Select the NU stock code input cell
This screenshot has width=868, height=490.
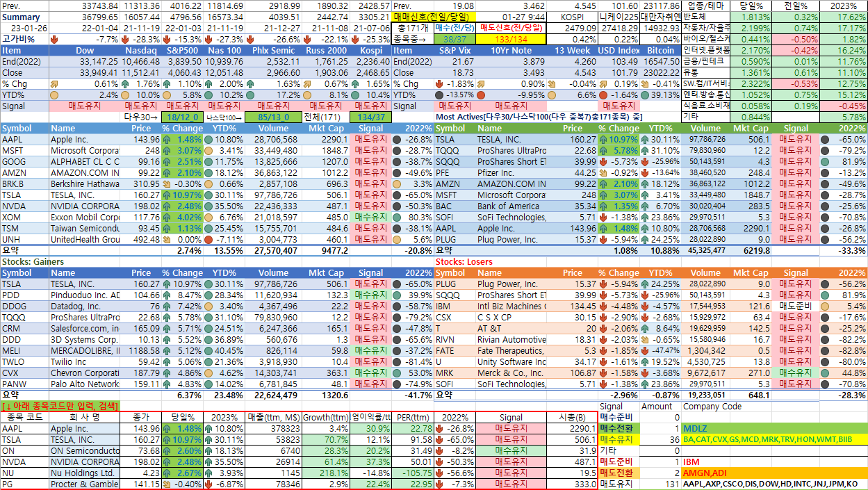(x=24, y=473)
